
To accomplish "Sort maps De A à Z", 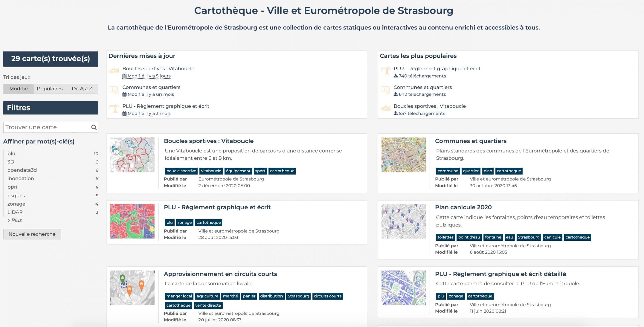I will (82, 89).
